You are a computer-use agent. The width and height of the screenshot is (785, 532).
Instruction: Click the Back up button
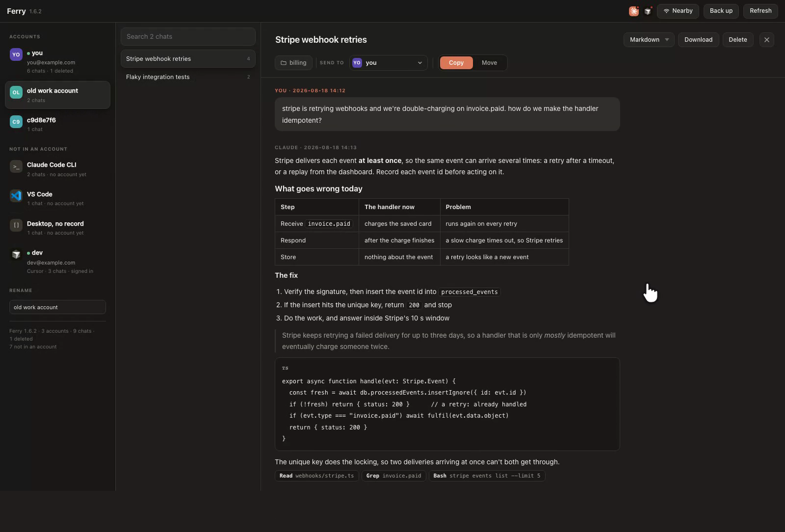721,11
